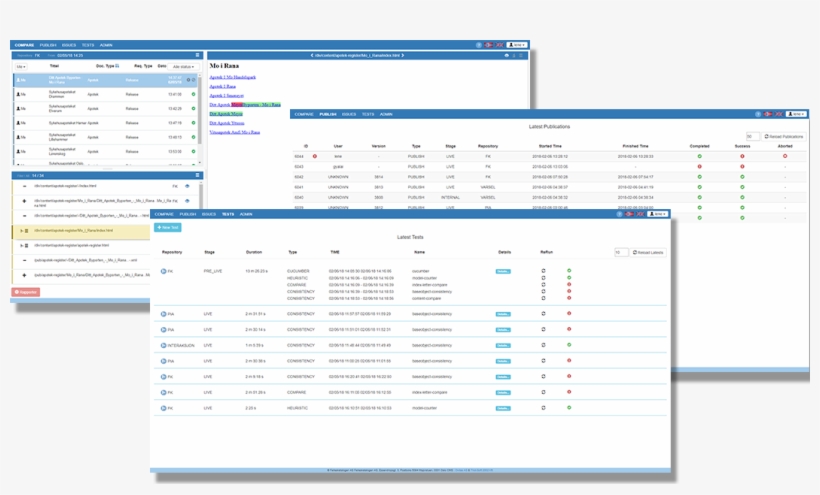Viewport: 820px width, 495px height.
Task: Open the 'Alle status' filter dropdown
Action: pyautogui.click(x=184, y=66)
